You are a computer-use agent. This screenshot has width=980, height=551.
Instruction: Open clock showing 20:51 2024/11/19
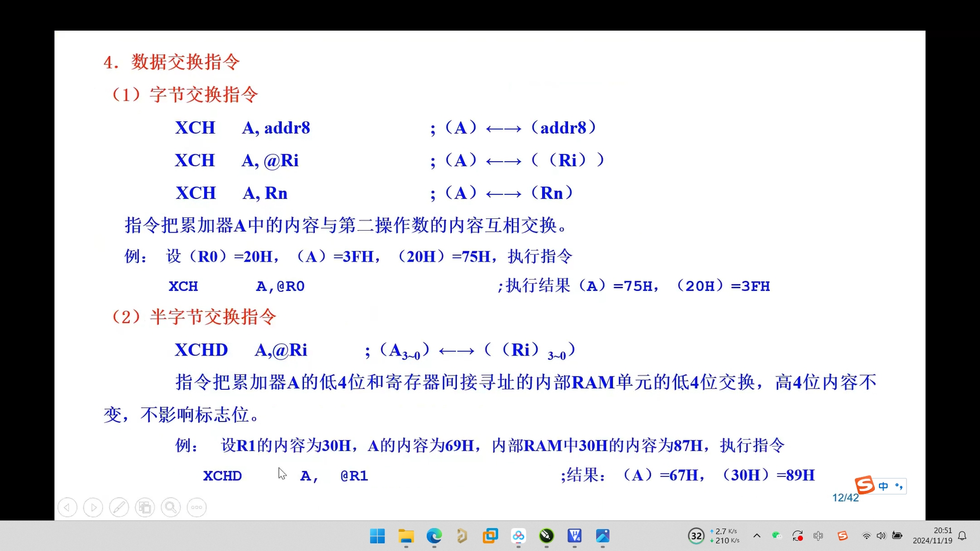[933, 536]
